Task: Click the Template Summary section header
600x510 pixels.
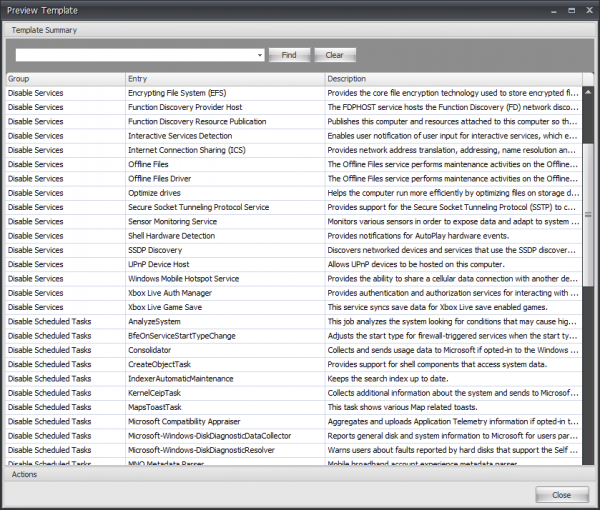Action: pos(44,30)
